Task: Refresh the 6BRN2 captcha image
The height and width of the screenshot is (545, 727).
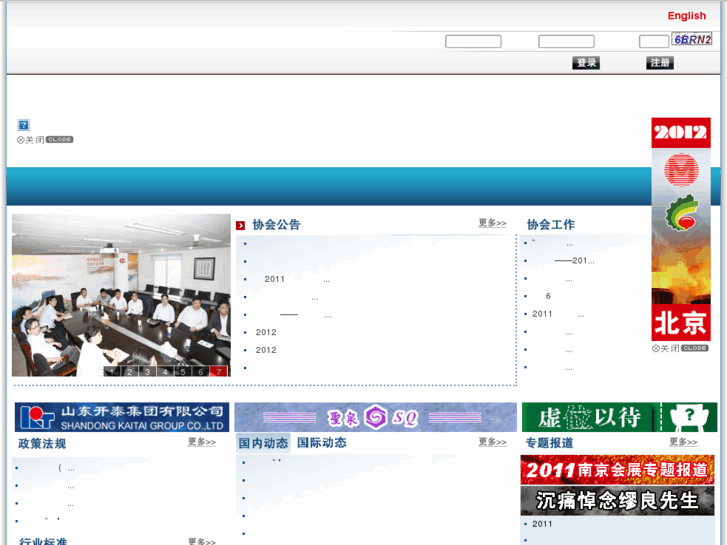Action: point(692,39)
